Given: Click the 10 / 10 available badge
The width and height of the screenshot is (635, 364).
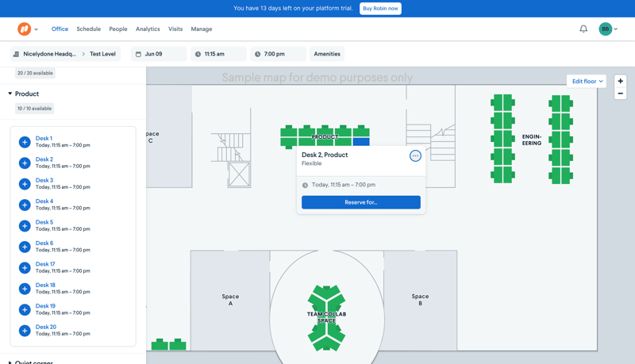Looking at the screenshot, I should (x=34, y=109).
